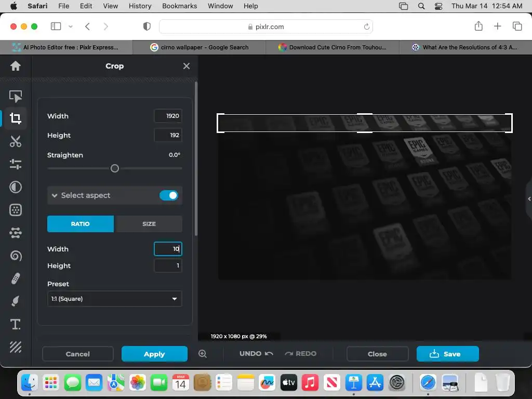Expand the right side panel arrow
Screen dimensions: 532x399
(529, 199)
